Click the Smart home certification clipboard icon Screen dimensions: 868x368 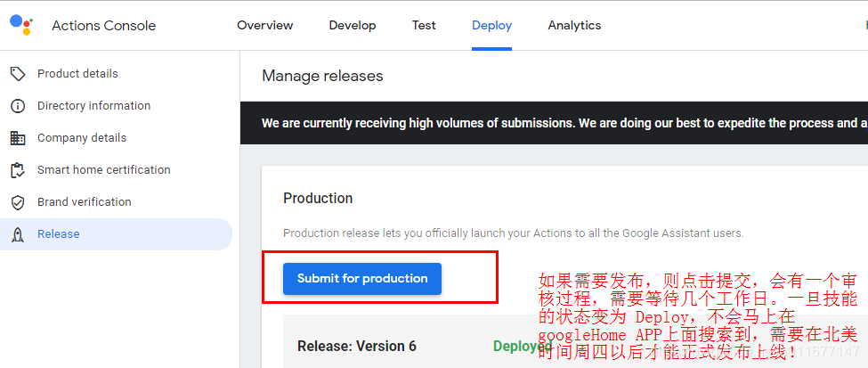18,170
